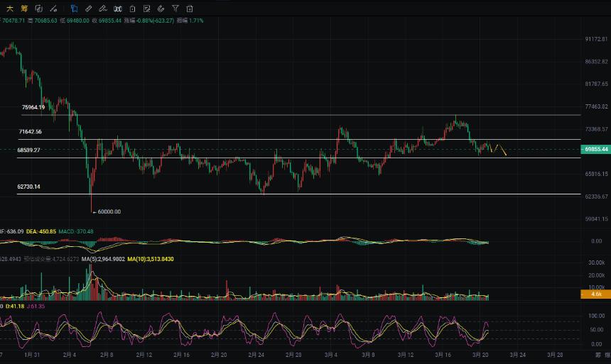Select the pen freehand drawing tool
Image resolution: width=611 pixels, height=364 pixels.
(103, 9)
